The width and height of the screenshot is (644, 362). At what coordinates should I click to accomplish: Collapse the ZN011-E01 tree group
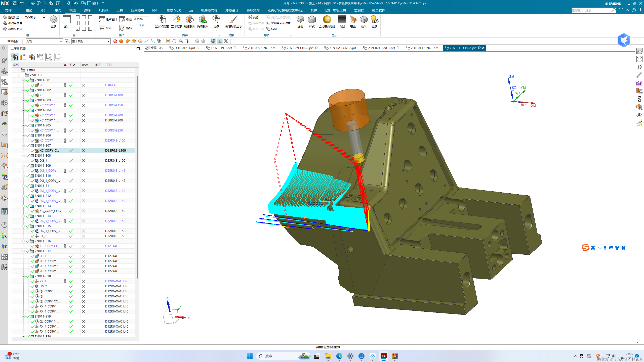24,80
